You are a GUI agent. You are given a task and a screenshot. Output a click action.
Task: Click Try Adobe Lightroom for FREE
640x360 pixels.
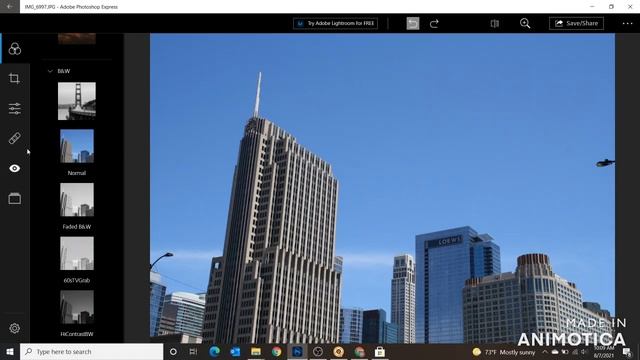(x=335, y=23)
